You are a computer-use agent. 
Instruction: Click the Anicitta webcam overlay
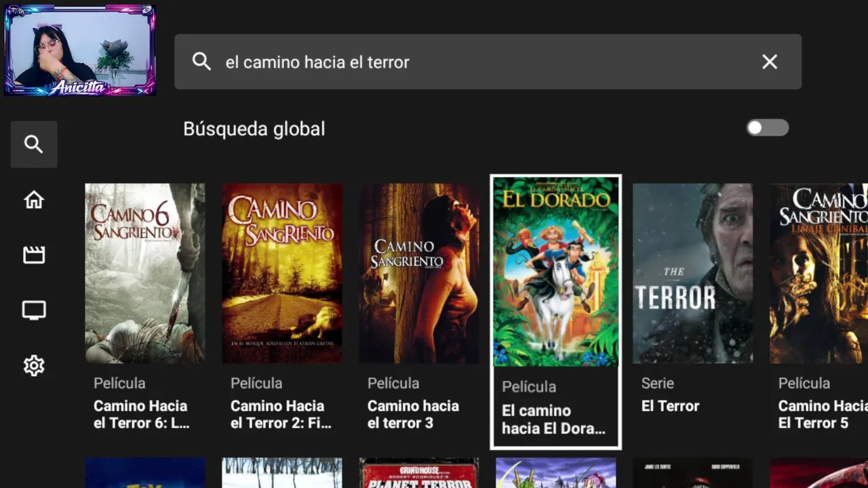[x=80, y=50]
